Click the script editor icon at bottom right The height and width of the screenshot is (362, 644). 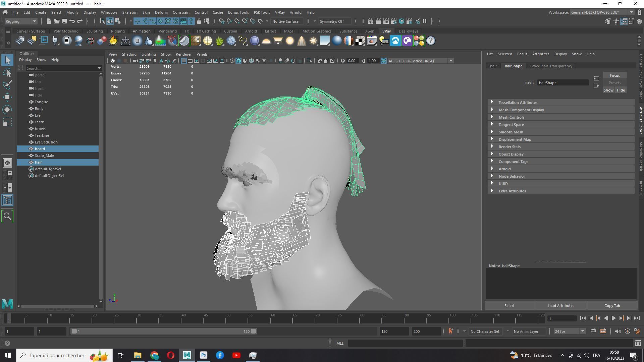coord(638,343)
